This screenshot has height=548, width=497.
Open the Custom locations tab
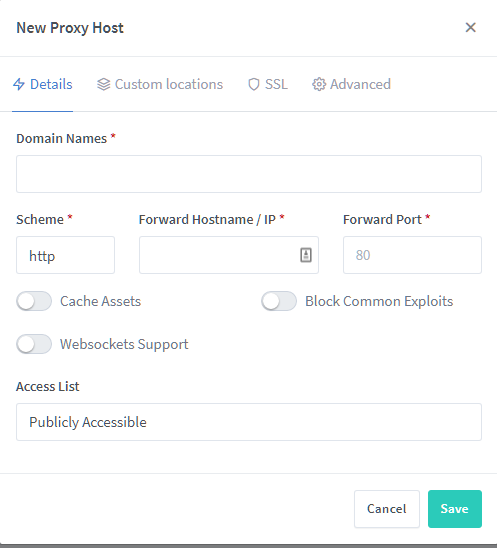click(x=160, y=84)
